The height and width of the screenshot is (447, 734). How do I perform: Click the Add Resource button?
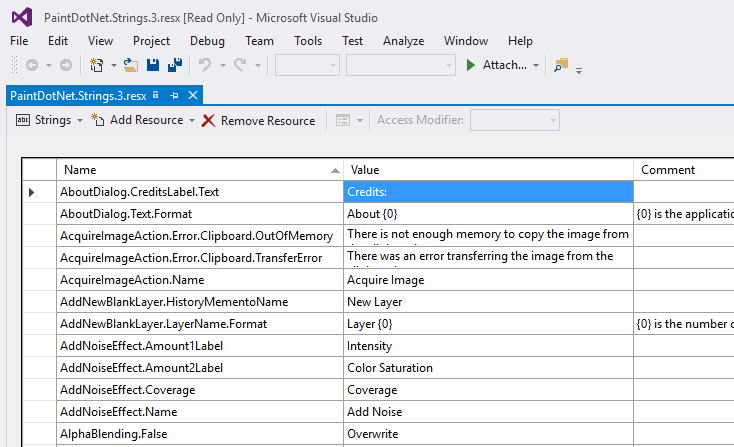pyautogui.click(x=137, y=120)
